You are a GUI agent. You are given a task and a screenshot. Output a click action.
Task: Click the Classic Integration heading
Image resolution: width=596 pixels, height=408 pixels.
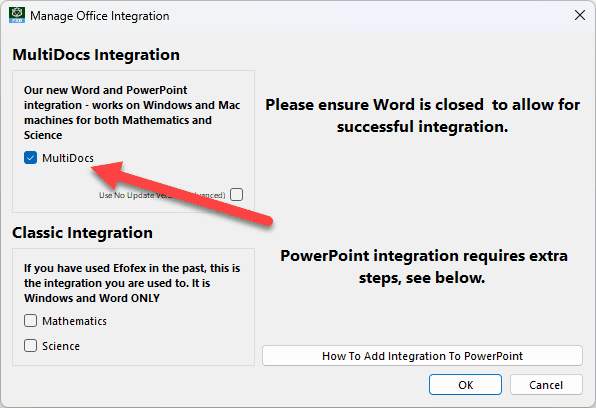tap(82, 232)
